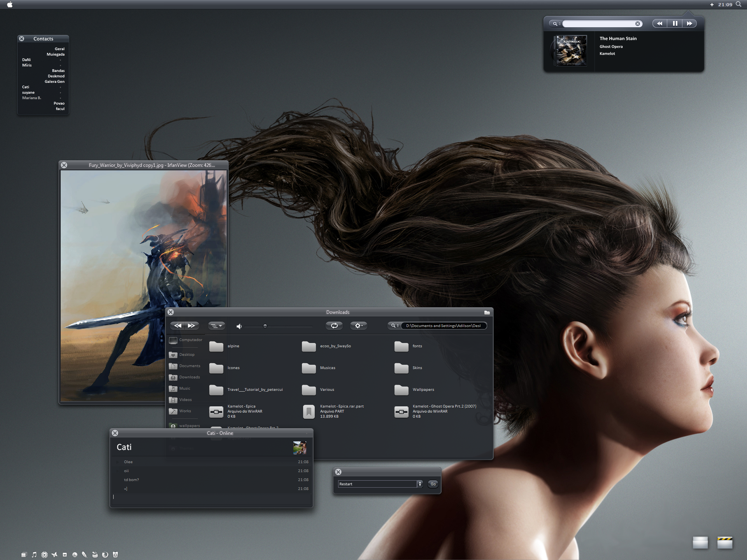Select Works in Downloads sidebar
Screen dimensions: 747x560
[180, 411]
